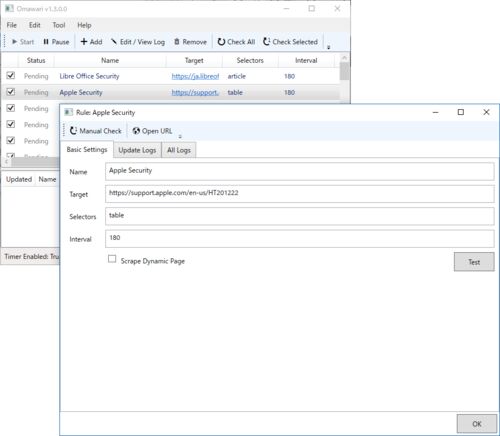The height and width of the screenshot is (436, 500).
Task: Click 'article' selector cell in Libre Office row
Action: pyautogui.click(x=237, y=76)
